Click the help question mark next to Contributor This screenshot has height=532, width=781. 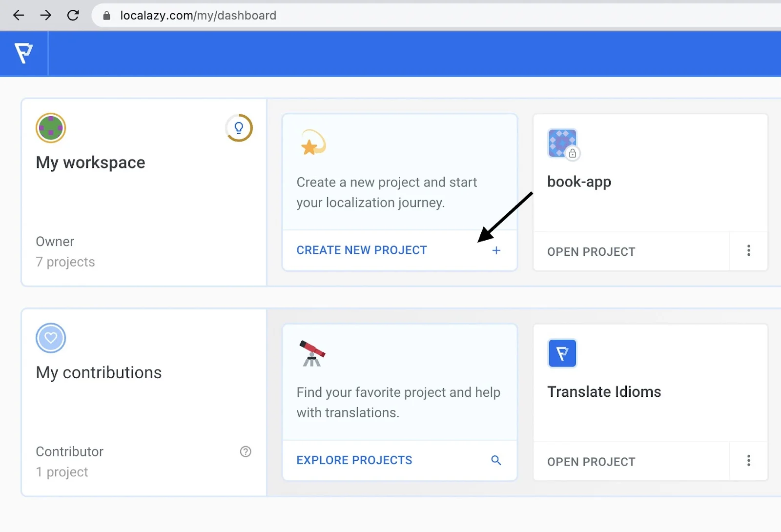(x=246, y=451)
